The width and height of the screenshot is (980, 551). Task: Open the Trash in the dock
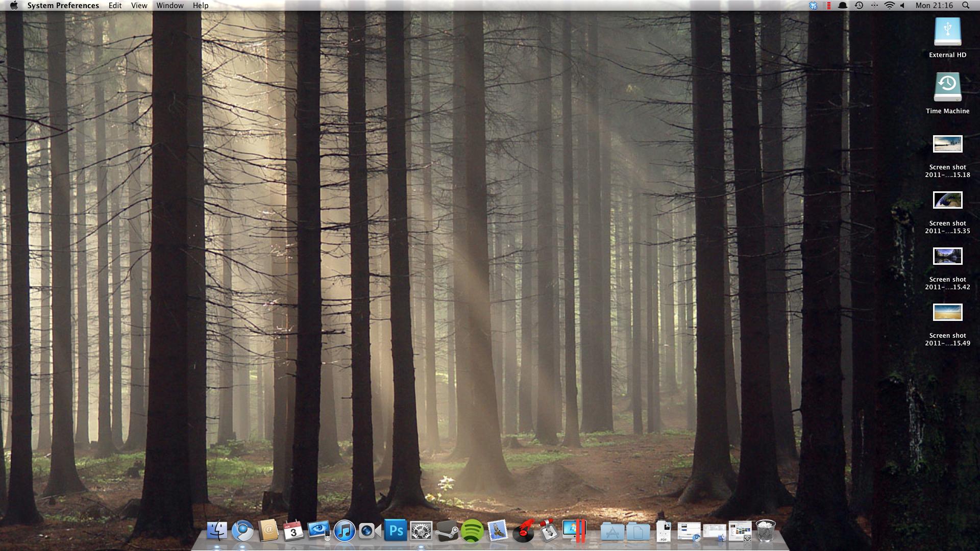765,531
